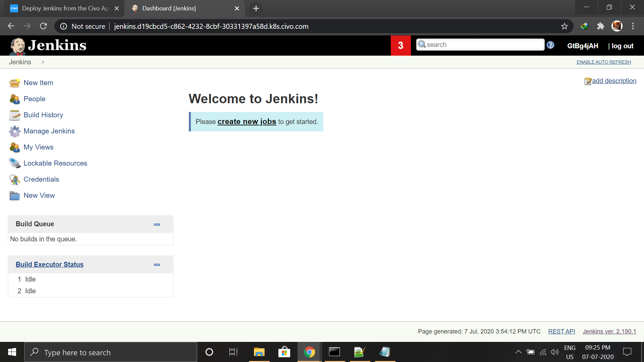This screenshot has width=644, height=362.
Task: Open File Explorer from the taskbar
Action: 259,352
